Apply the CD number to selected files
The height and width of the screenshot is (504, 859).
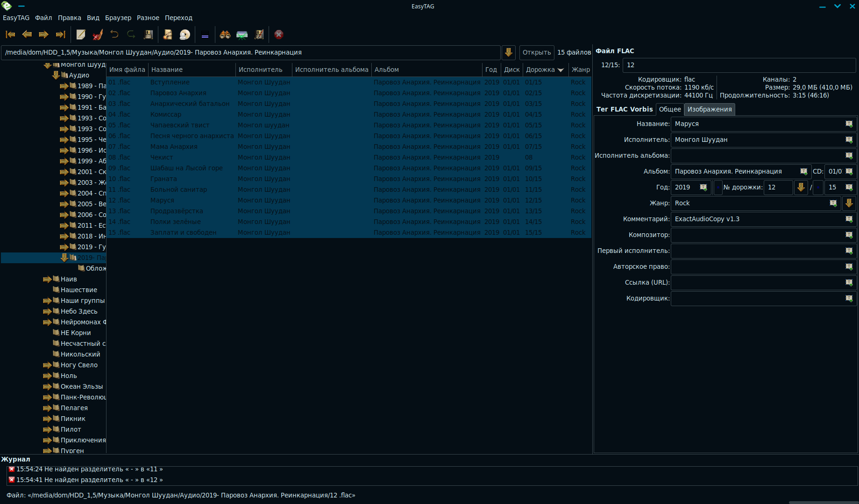click(x=849, y=171)
